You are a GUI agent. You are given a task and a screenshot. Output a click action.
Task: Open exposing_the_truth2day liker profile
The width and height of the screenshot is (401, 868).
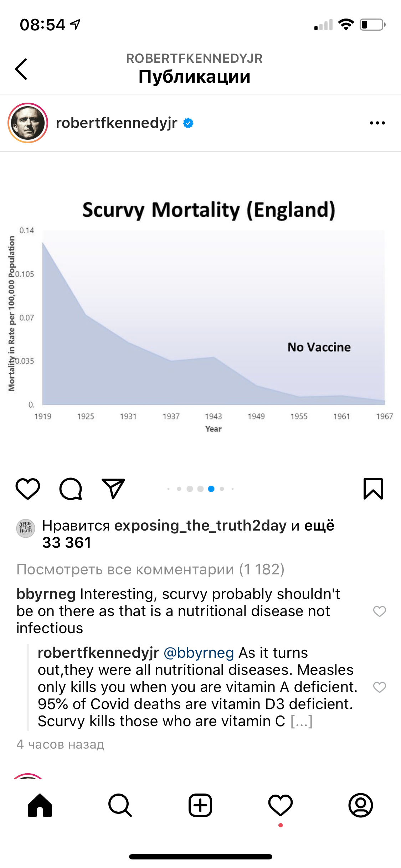point(200,526)
